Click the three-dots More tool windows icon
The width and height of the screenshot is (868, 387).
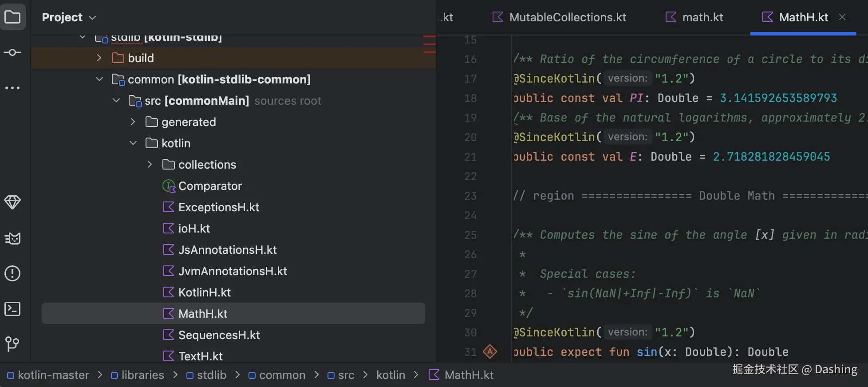coord(12,88)
